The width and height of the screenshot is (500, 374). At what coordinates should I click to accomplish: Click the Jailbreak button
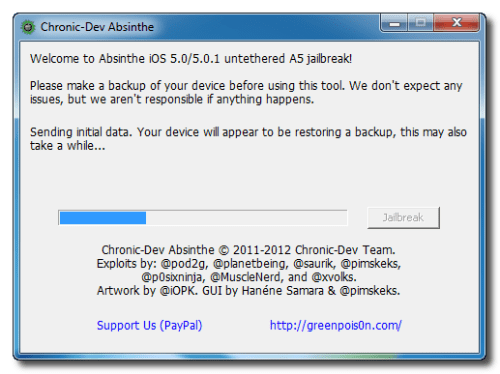403,218
